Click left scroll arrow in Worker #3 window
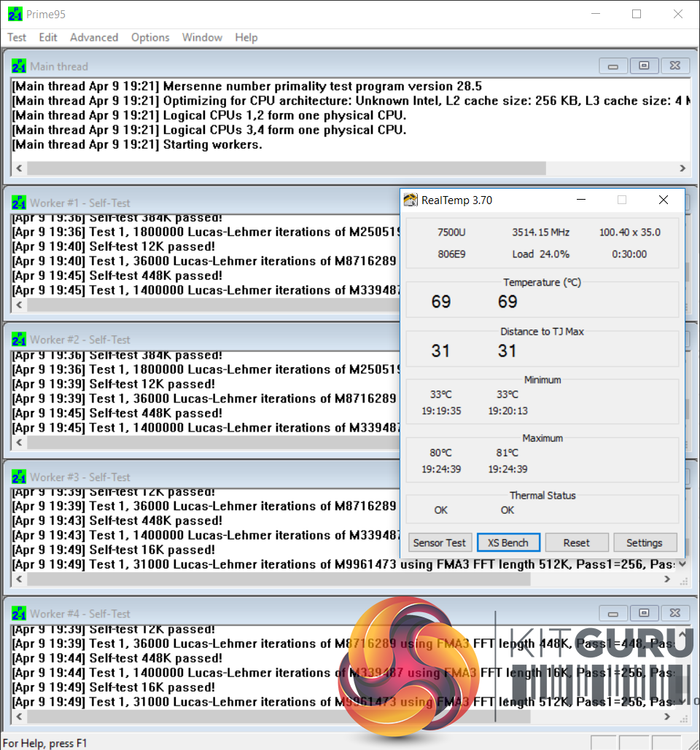700x750 pixels. [x=19, y=579]
